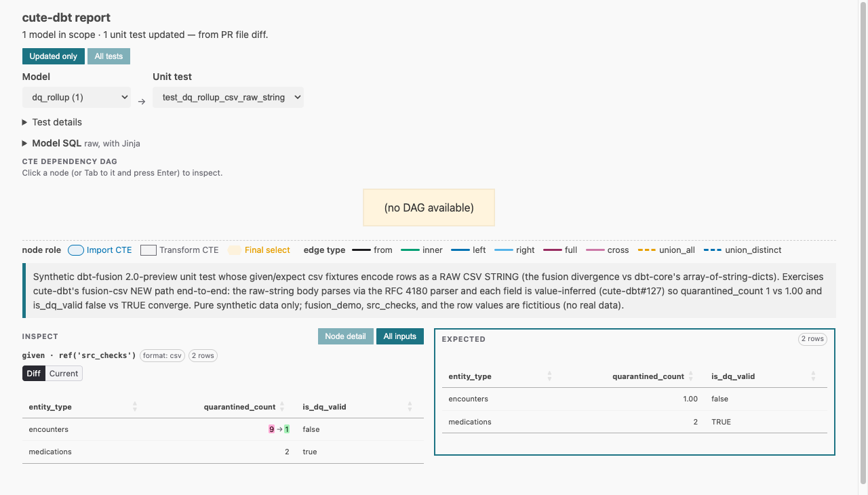Click Final select legend label
The width and height of the screenshot is (868, 495).
pos(267,250)
